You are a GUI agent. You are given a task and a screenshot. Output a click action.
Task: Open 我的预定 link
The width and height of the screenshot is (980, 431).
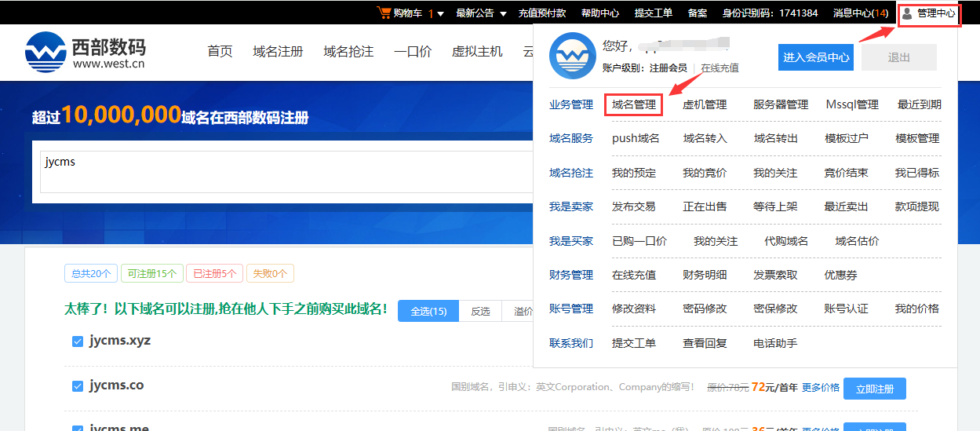pyautogui.click(x=634, y=173)
